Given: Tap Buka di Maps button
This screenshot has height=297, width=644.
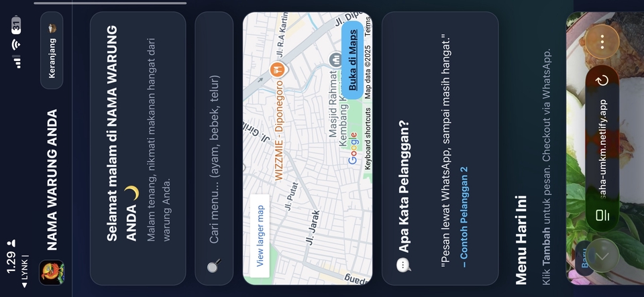Looking at the screenshot, I should click(x=352, y=60).
